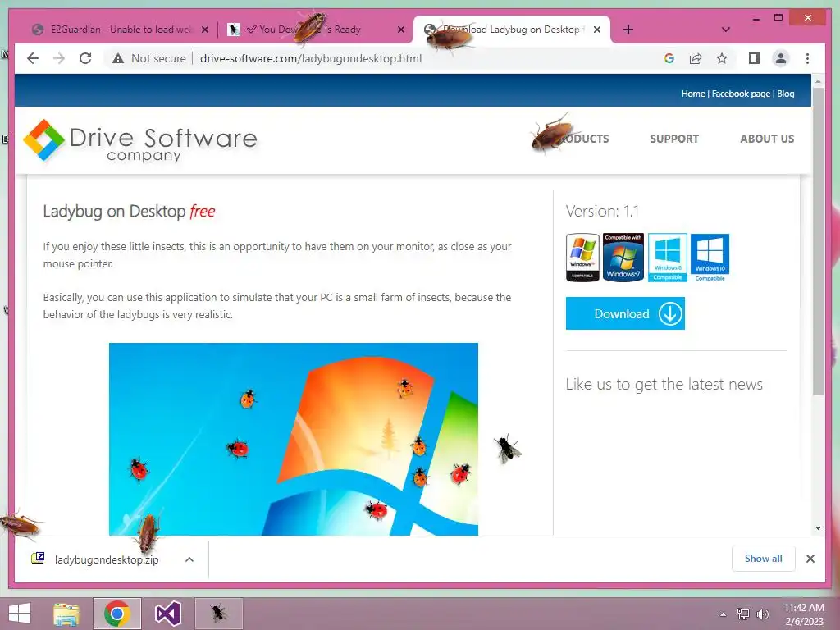
Task: Close the Download Ladybug on Desktop tab
Action: pos(597,30)
